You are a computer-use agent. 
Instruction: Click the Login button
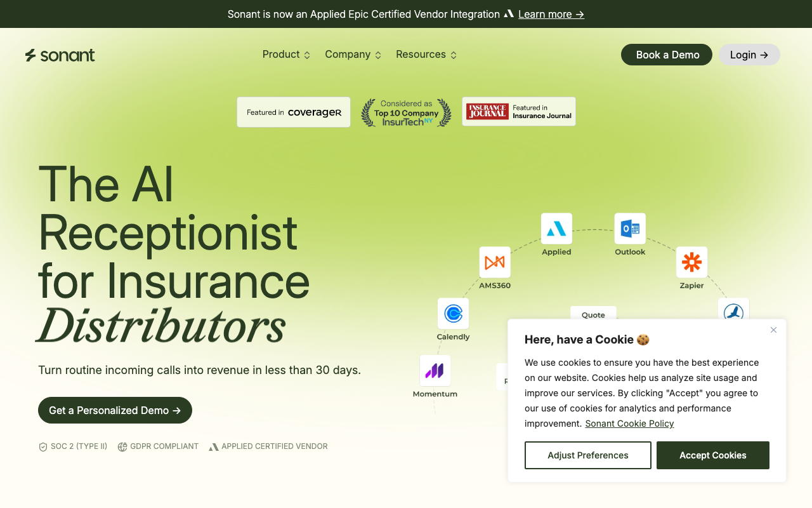coord(749,55)
